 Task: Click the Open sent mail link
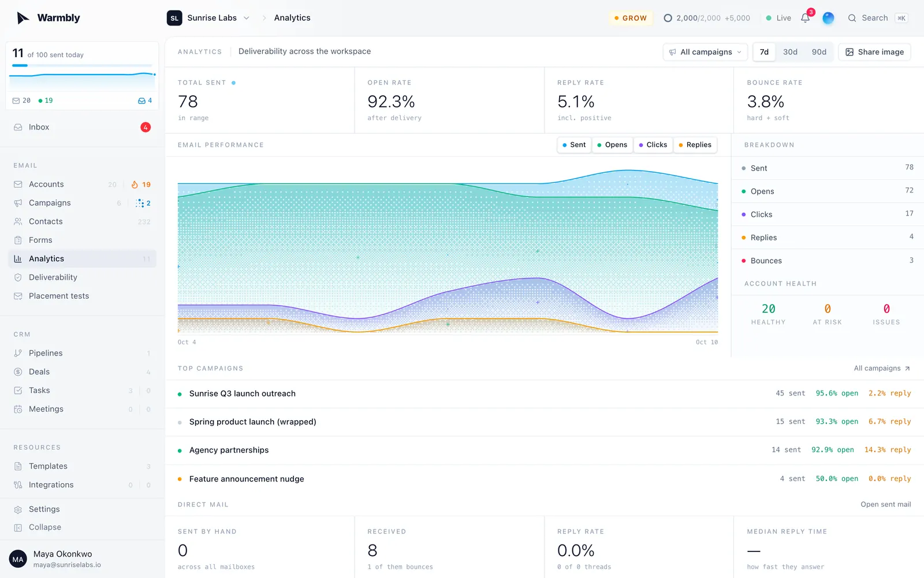tap(885, 505)
